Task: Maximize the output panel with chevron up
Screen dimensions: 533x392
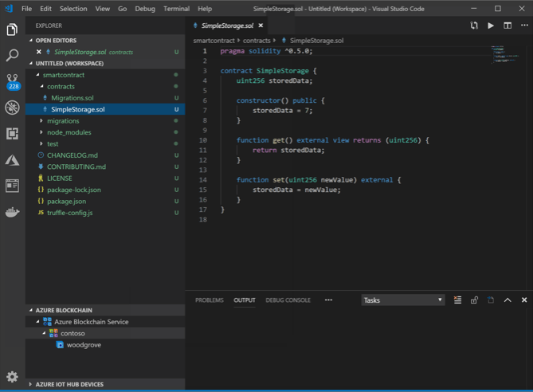Action: 508,300
